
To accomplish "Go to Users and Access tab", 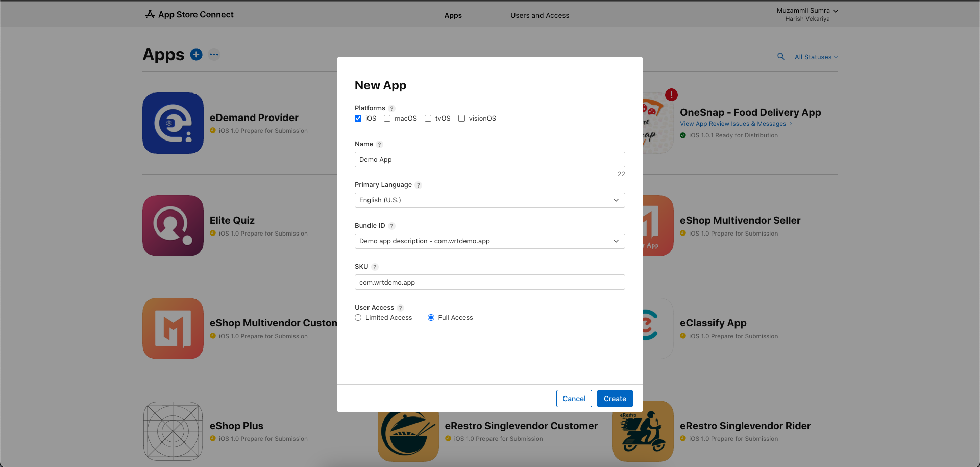I will 540,15.
